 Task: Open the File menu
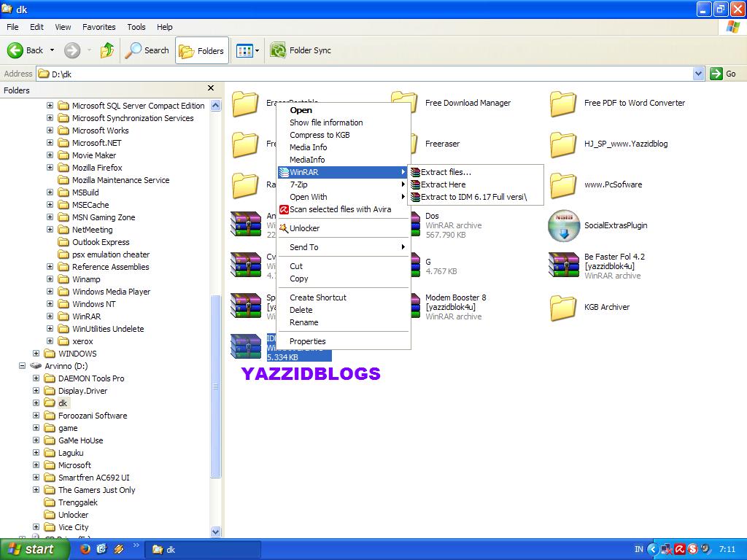(x=12, y=27)
